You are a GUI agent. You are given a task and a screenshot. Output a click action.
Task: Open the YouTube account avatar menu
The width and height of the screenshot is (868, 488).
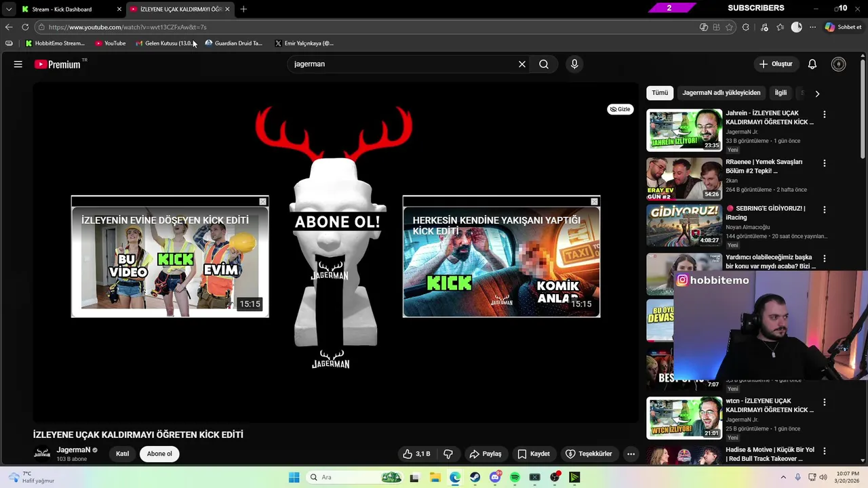point(839,64)
